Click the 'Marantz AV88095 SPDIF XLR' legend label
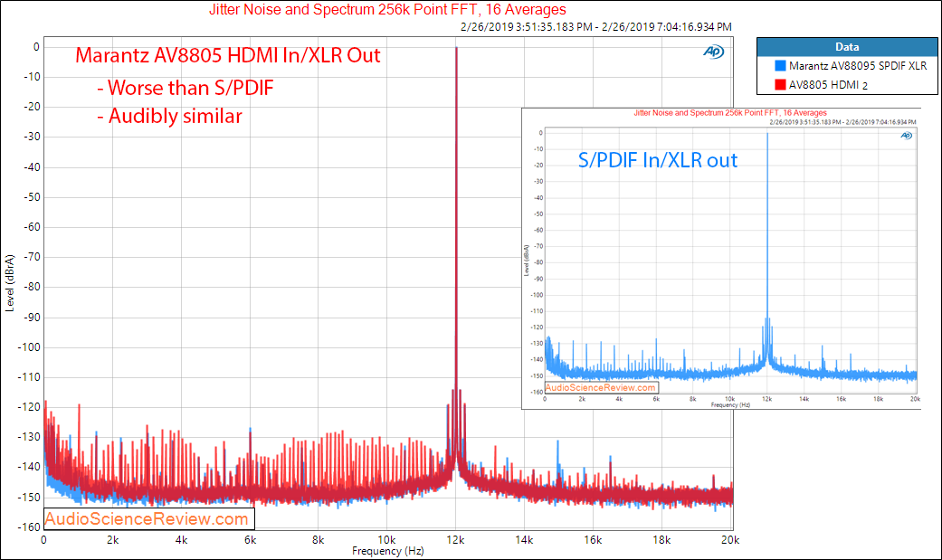Screen dimensions: 942x560 (x=858, y=65)
